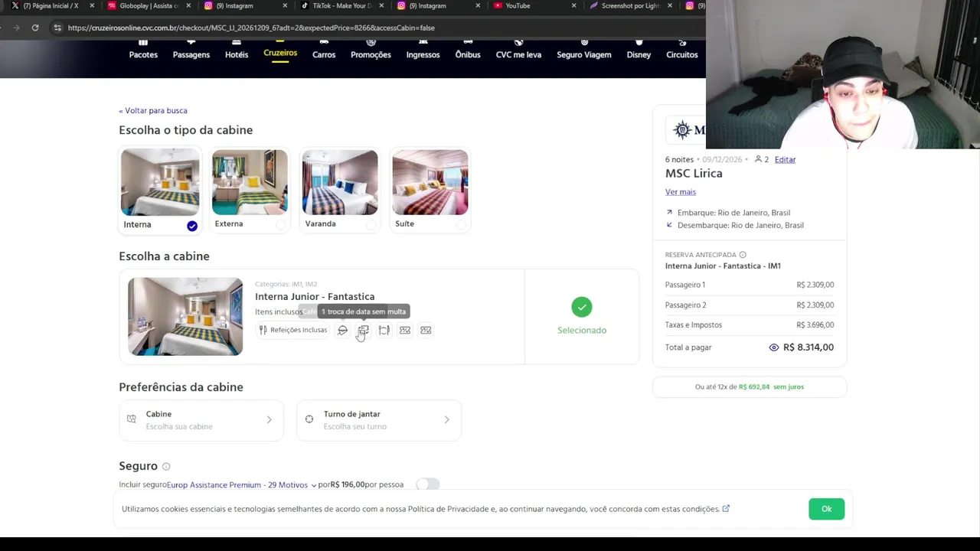980x551 pixels.
Task: Select the Interna cabin type
Action: pos(160,190)
